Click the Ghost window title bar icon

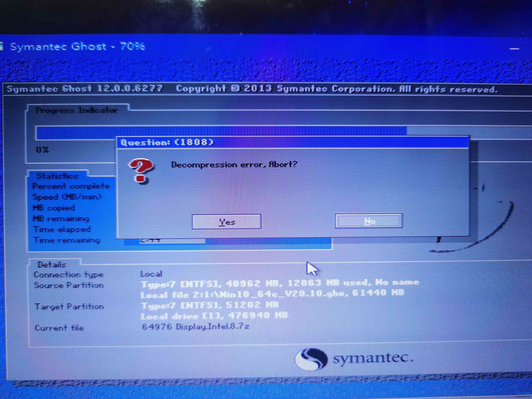[2, 46]
